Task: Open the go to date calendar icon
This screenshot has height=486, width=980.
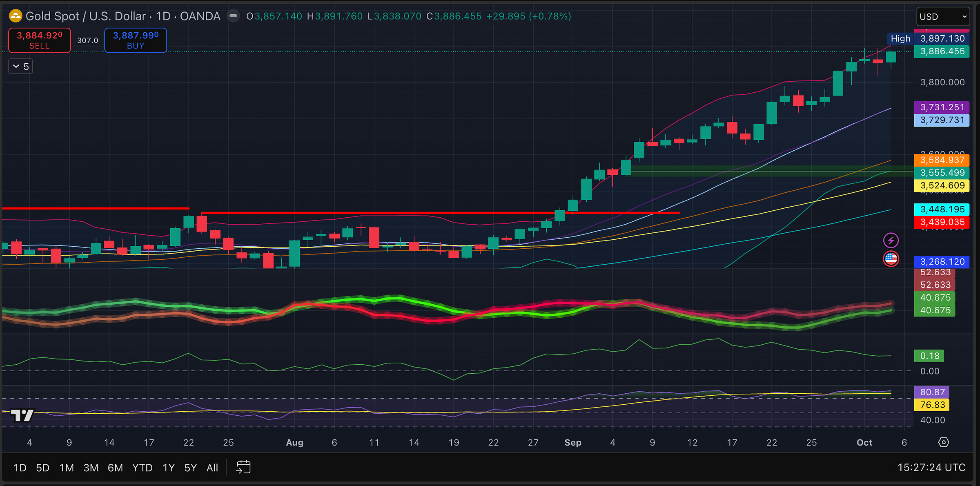Action: coord(243,467)
